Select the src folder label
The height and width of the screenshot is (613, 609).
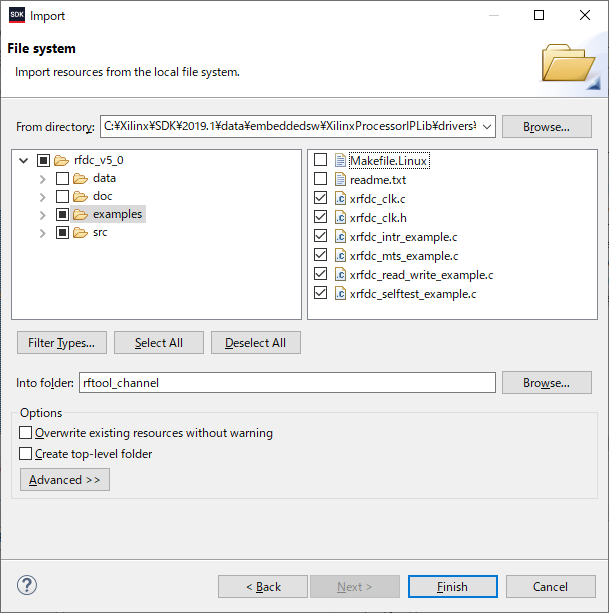pyautogui.click(x=100, y=233)
